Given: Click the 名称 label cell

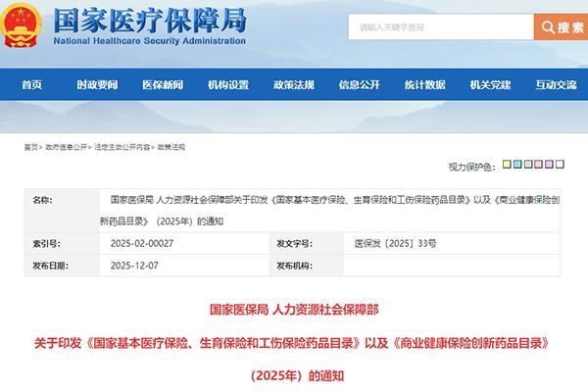Looking at the screenshot, I should click(63, 211).
